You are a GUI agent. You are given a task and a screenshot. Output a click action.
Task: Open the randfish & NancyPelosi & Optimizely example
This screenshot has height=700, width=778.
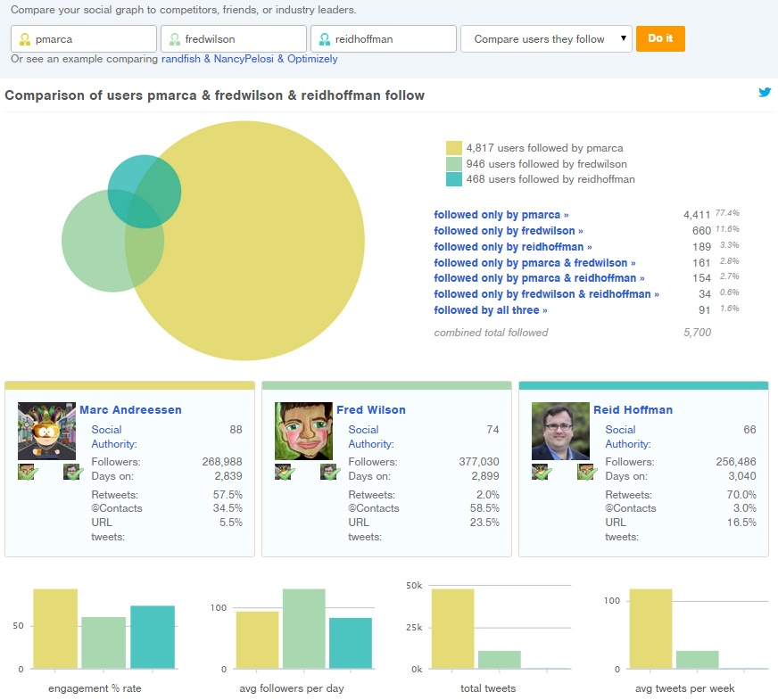tap(250, 59)
